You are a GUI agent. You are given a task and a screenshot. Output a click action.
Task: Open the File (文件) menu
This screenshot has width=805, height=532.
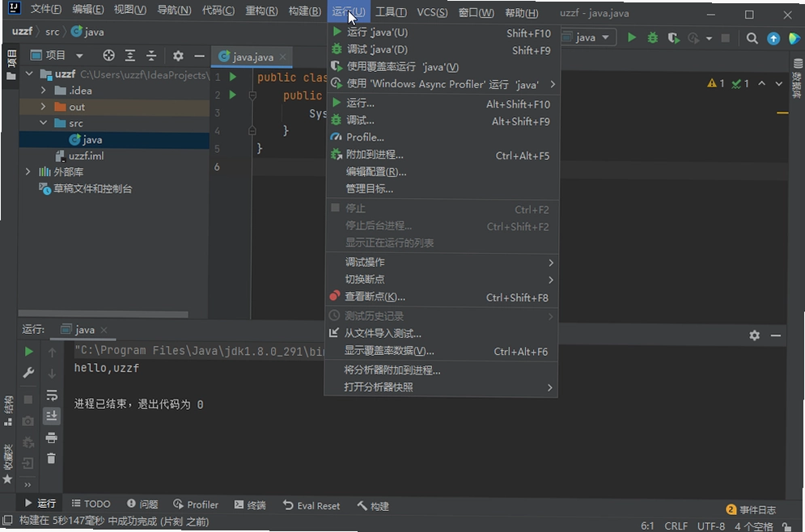45,11
